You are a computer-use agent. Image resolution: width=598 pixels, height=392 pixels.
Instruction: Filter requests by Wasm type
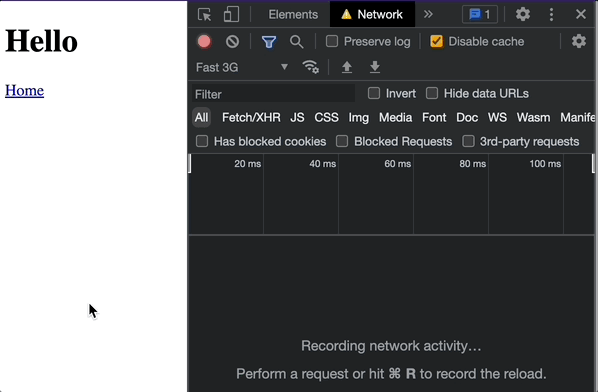(x=533, y=117)
